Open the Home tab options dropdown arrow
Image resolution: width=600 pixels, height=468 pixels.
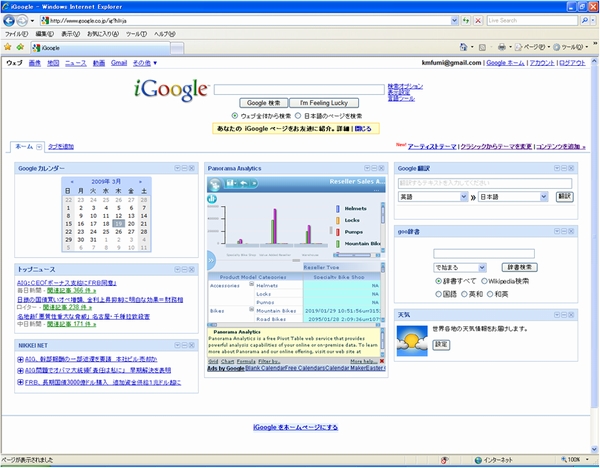point(39,147)
